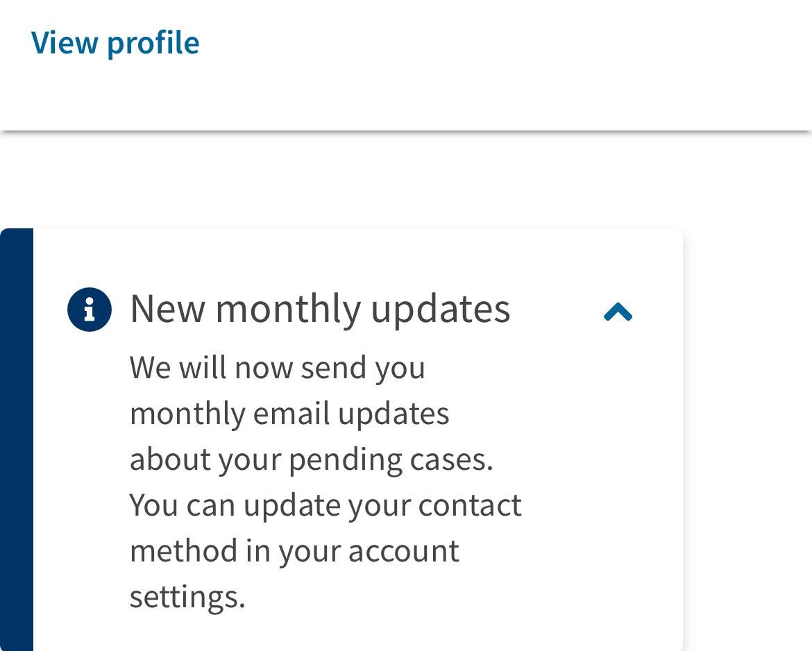Click the 'You can update your contact' line

(x=325, y=505)
